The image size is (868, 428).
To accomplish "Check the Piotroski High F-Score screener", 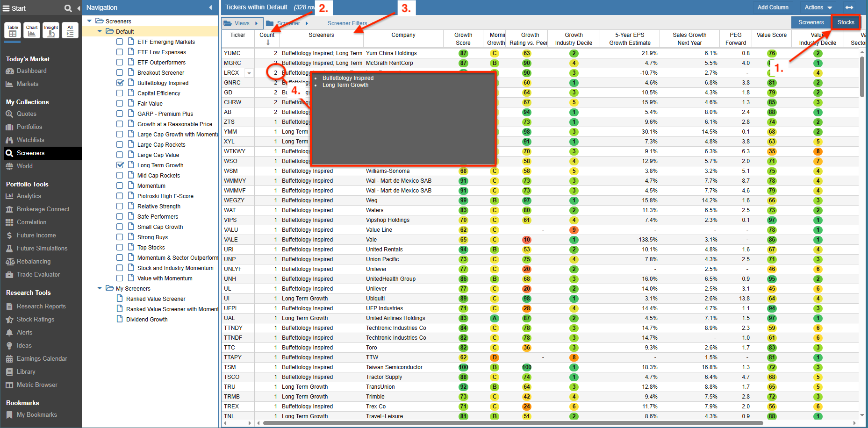I will click(x=120, y=196).
